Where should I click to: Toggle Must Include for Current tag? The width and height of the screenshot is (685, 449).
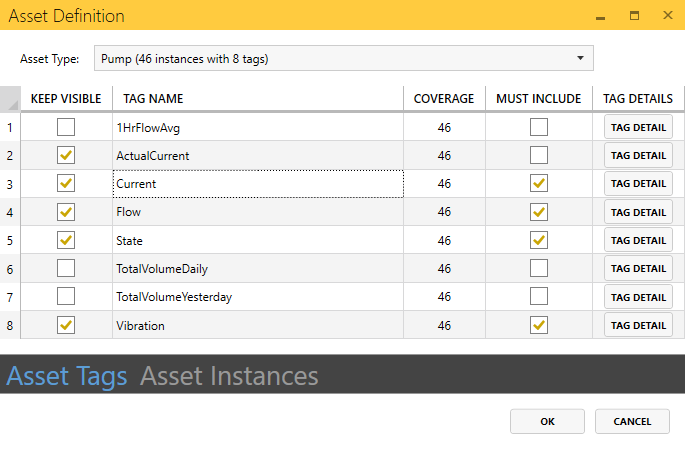pyautogui.click(x=539, y=184)
